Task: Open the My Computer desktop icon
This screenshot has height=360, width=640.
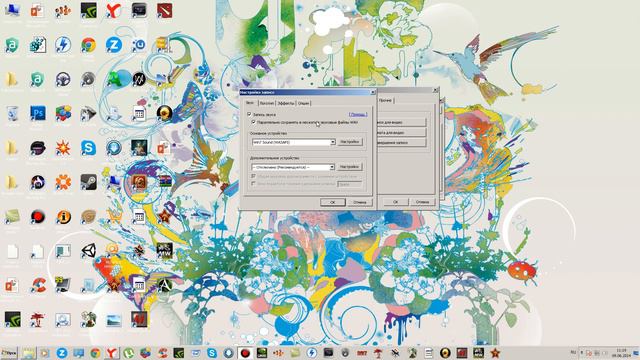Action: coord(12,10)
